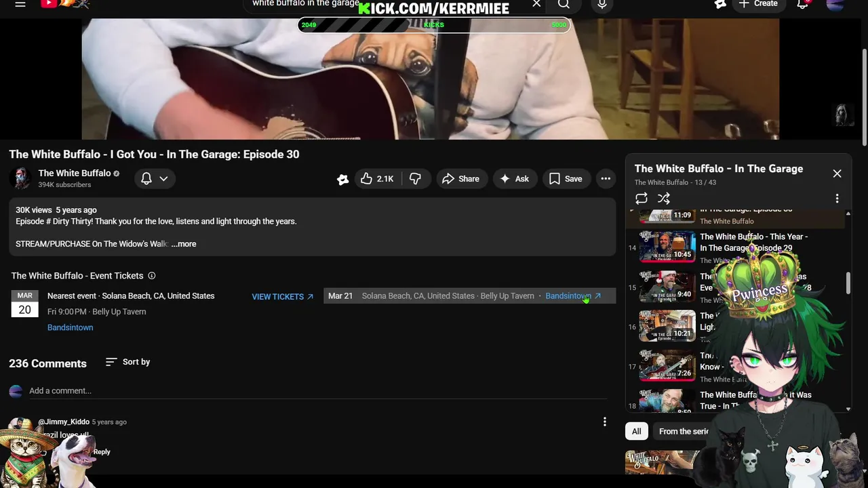
Task: Click the extension icon left of like button
Action: [342, 179]
